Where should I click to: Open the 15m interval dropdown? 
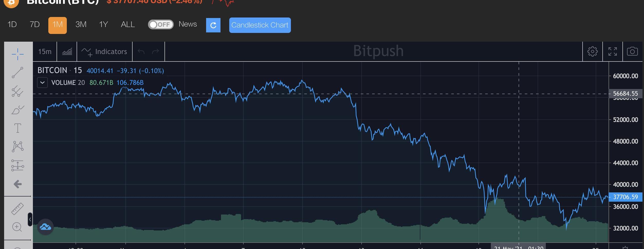(45, 51)
